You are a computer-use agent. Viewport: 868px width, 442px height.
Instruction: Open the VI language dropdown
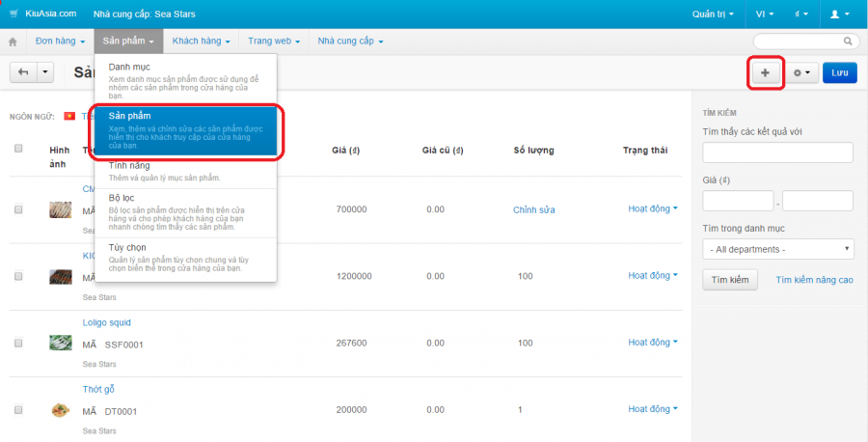click(x=765, y=14)
